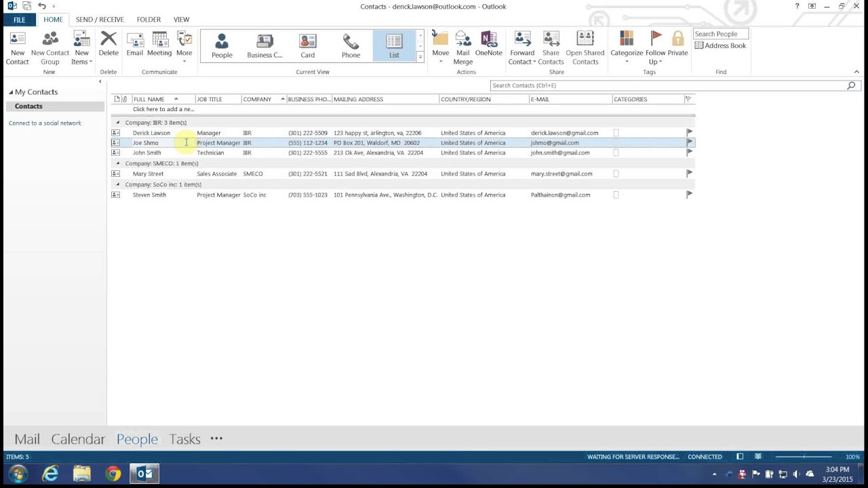Collapse the Company: SMECO group

click(118, 163)
